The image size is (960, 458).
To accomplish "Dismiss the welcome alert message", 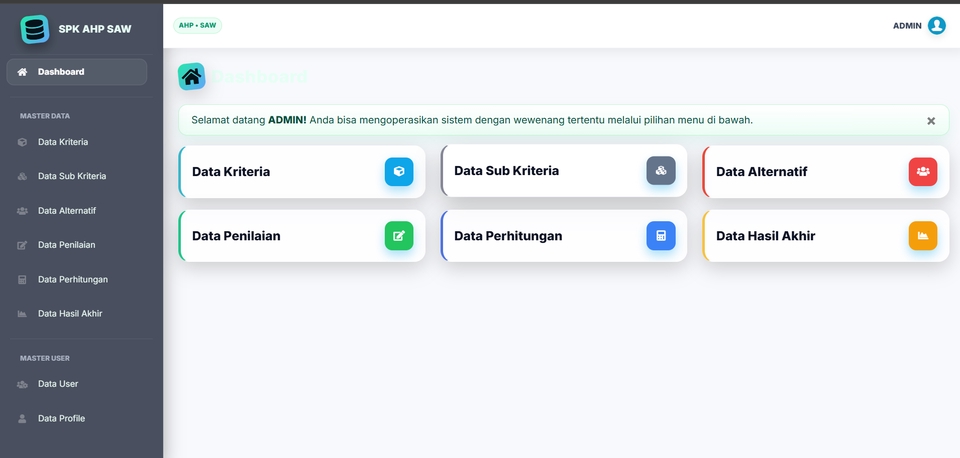I will click(x=931, y=121).
